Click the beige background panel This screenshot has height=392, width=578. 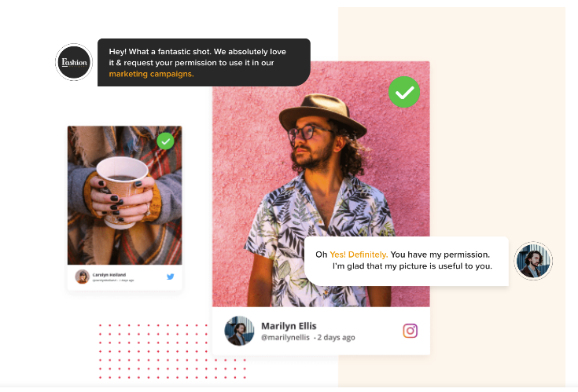(x=498, y=147)
